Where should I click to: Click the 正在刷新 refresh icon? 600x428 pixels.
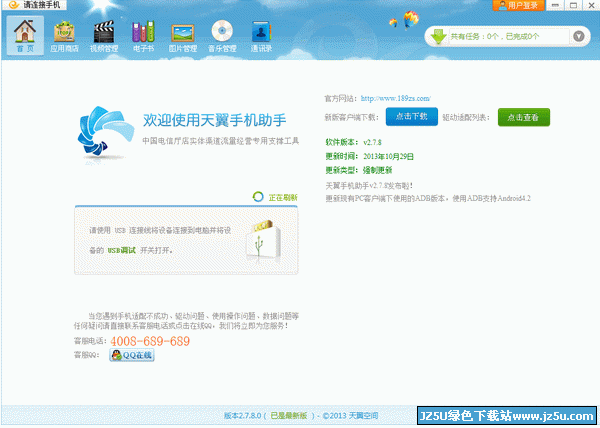[258, 197]
